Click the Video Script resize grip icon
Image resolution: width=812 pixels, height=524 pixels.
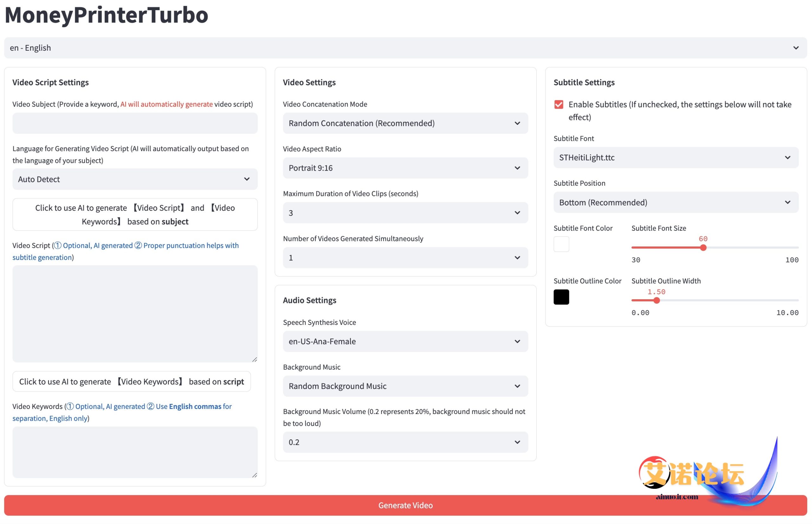coord(255,359)
